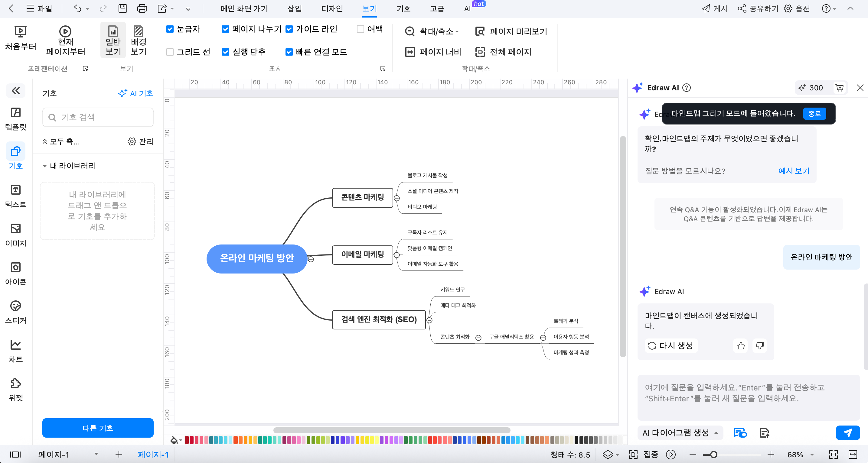Click page preview (페이지 미리보기)
Image resolution: width=868 pixels, height=463 pixels.
point(511,31)
